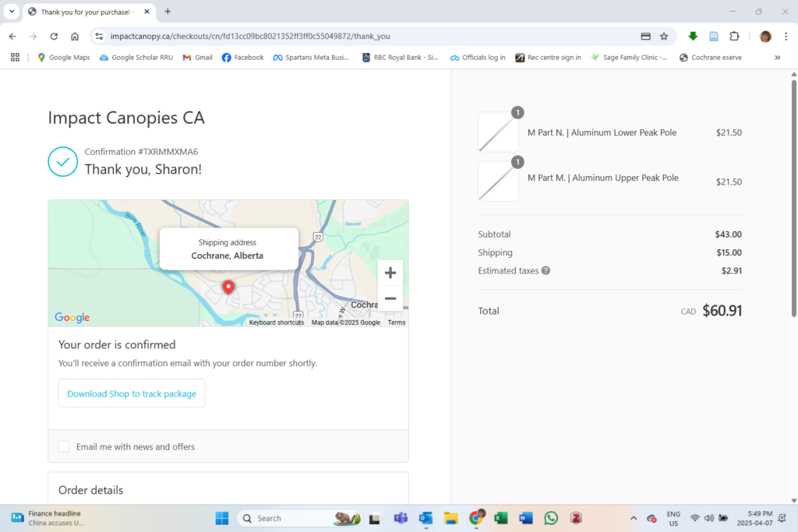Open the Officials log in bookmark
The image size is (798, 532).
pyautogui.click(x=478, y=58)
